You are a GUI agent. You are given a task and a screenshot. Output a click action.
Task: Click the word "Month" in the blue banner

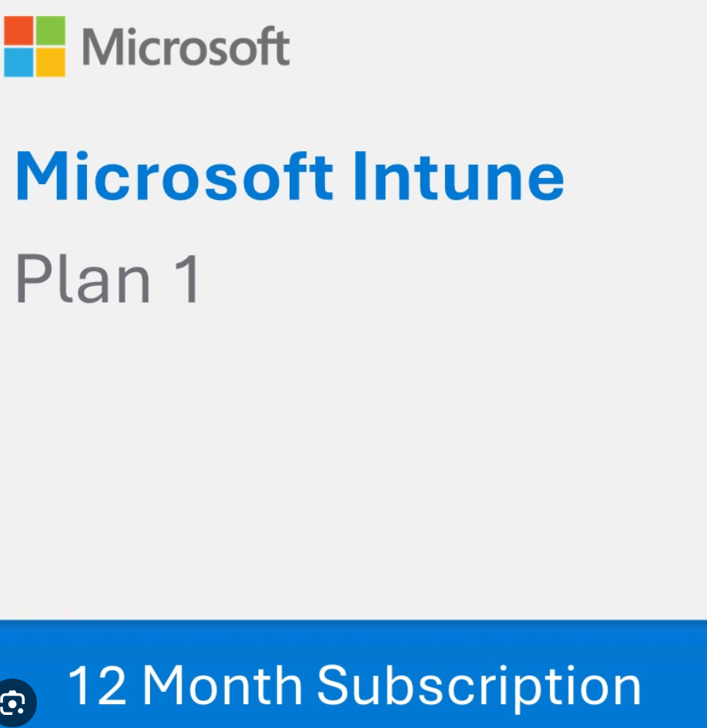[222, 685]
